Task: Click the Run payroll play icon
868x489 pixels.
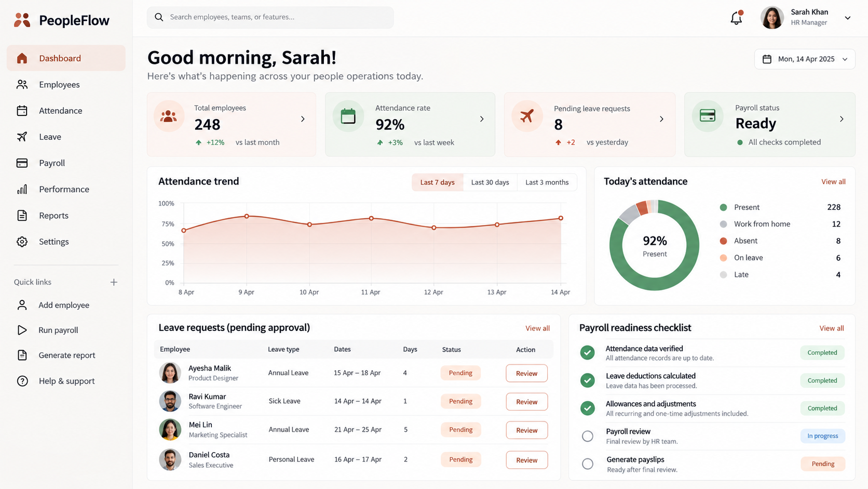Action: click(x=22, y=330)
